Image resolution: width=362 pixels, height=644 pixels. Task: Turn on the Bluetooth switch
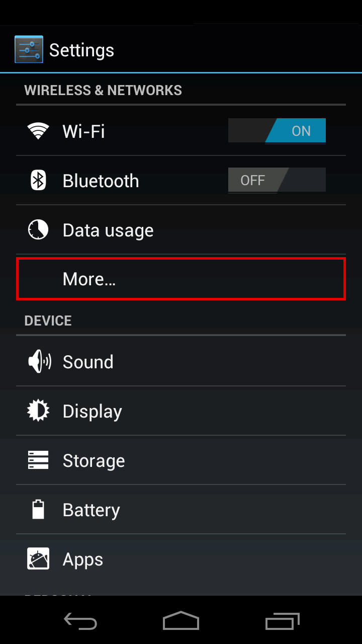(277, 180)
